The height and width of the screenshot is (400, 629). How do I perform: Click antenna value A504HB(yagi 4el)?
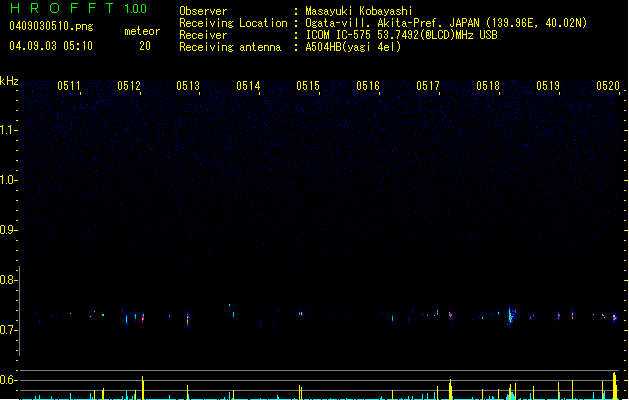coord(353,47)
